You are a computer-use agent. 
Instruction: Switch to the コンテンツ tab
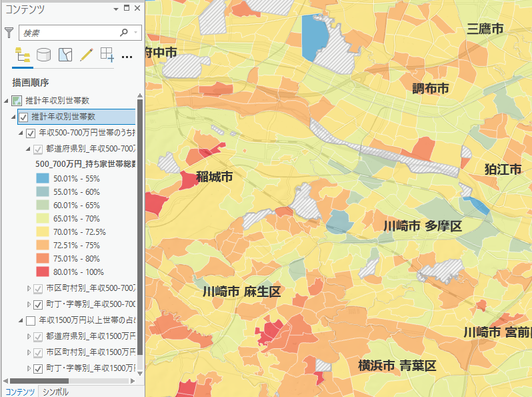[20, 392]
